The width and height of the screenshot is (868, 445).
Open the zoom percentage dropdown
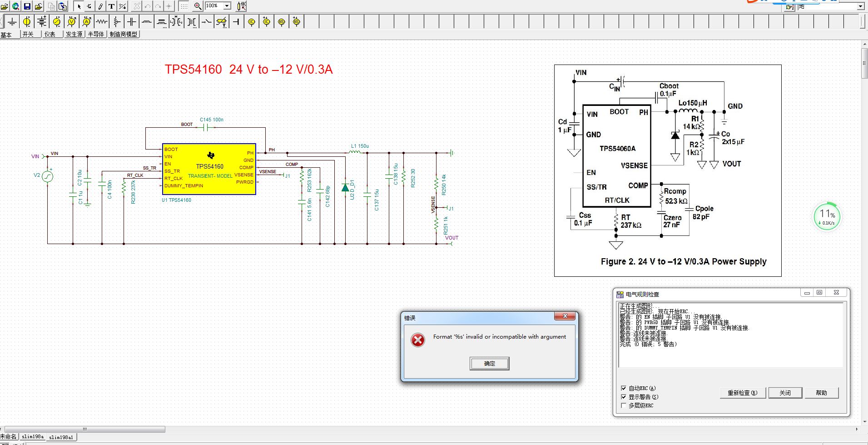tap(227, 6)
